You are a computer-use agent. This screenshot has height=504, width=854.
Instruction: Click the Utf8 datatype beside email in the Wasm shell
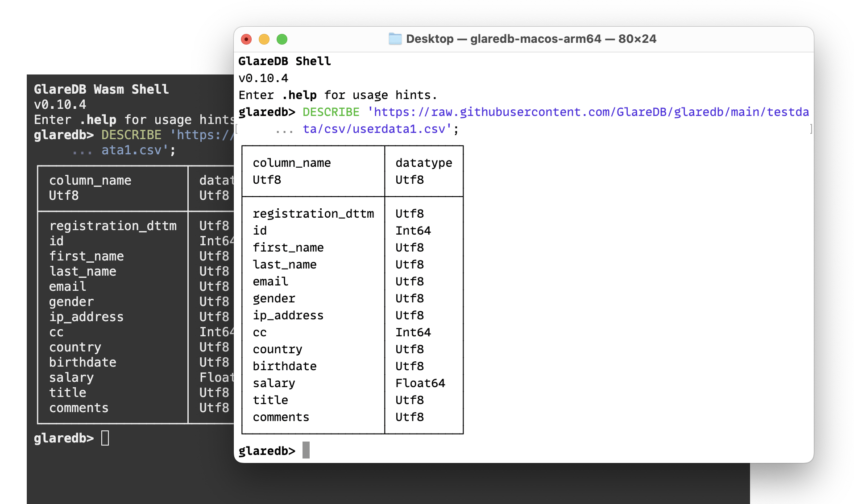pyautogui.click(x=214, y=286)
